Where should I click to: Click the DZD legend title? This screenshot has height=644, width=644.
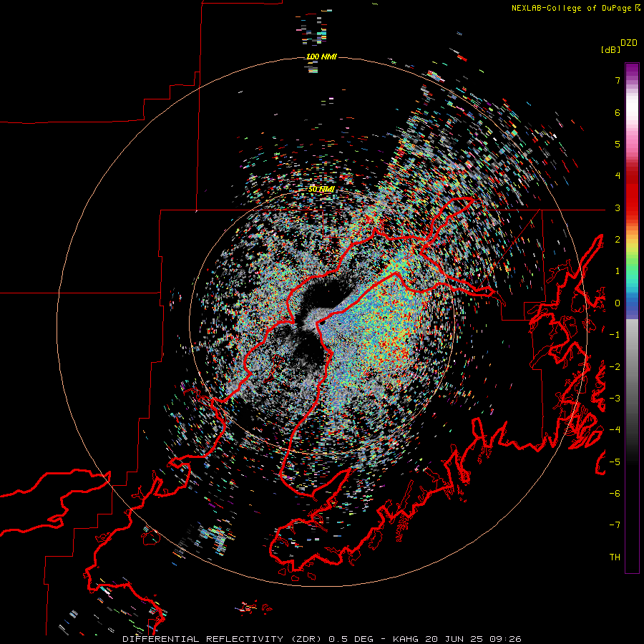pos(629,43)
